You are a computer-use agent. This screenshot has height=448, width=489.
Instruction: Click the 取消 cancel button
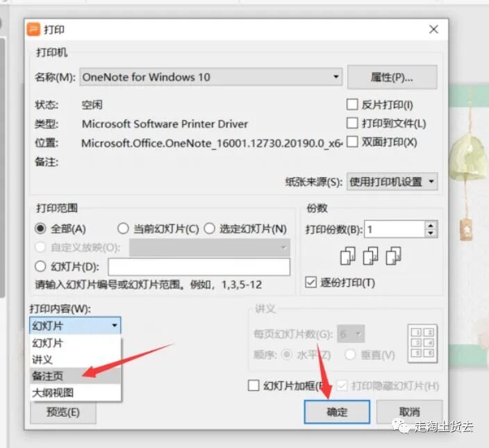click(410, 412)
